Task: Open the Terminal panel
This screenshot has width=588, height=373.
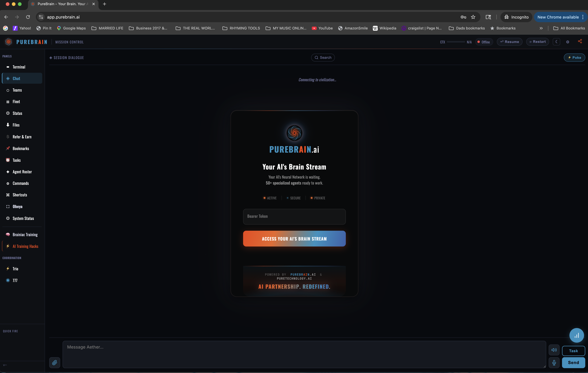Action: click(22, 67)
